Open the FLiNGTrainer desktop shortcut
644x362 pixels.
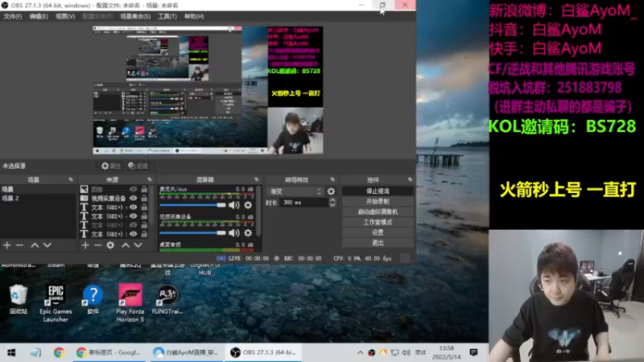tap(167, 299)
